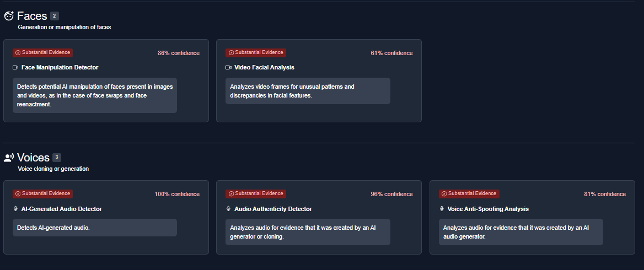
Task: Click the camera icon beside Video Facial Analysis
Action: tap(229, 67)
